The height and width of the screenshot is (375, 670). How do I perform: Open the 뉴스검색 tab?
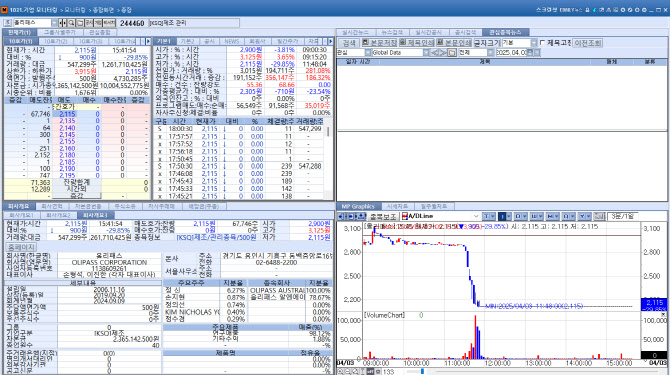tap(392, 32)
